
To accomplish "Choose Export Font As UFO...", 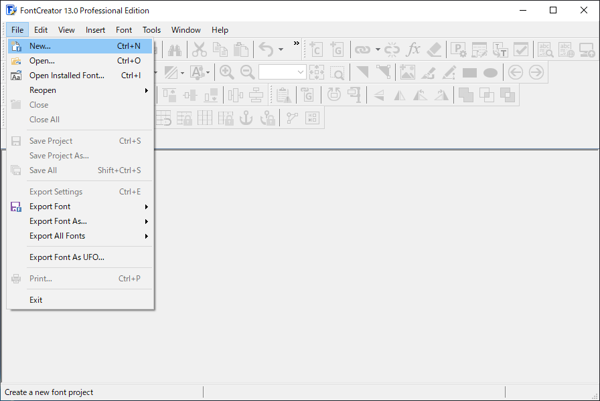I will click(x=80, y=258).
